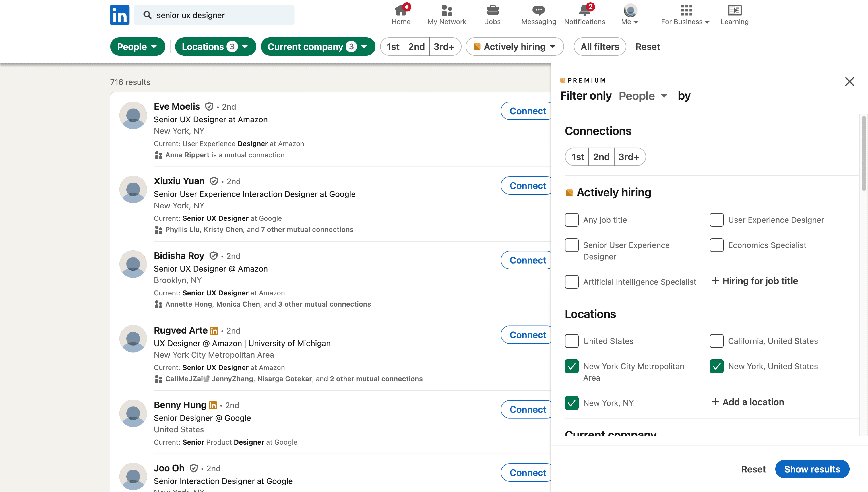Click Hiring for job title link
The width and height of the screenshot is (868, 492).
pyautogui.click(x=755, y=281)
